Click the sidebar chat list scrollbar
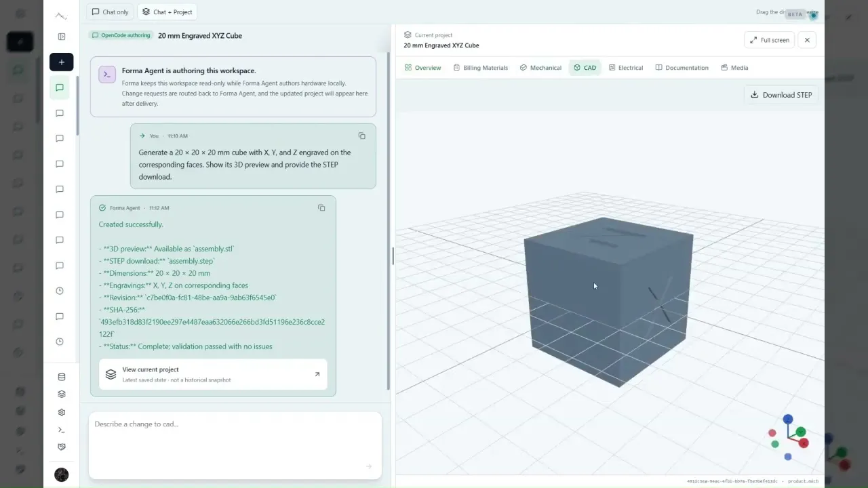 [x=77, y=105]
